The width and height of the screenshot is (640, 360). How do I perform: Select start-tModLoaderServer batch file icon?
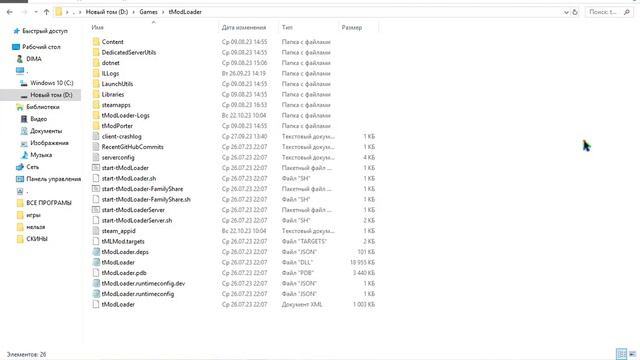pos(96,210)
